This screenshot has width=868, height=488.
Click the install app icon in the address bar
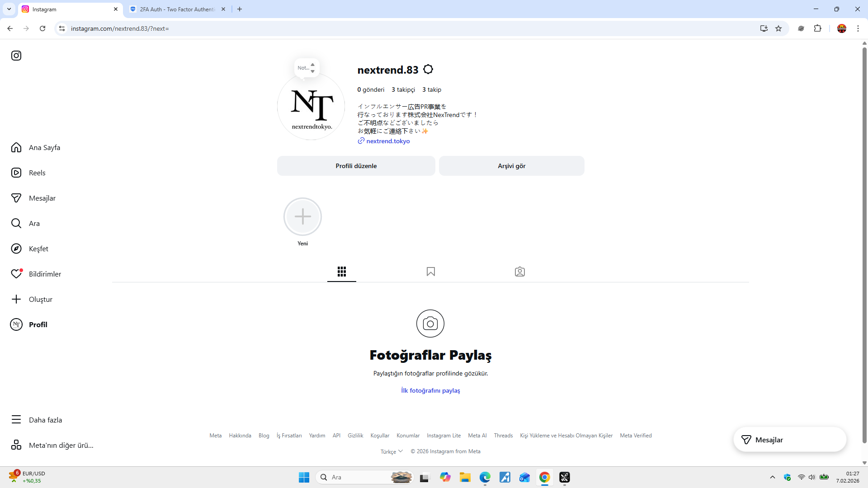click(x=764, y=28)
